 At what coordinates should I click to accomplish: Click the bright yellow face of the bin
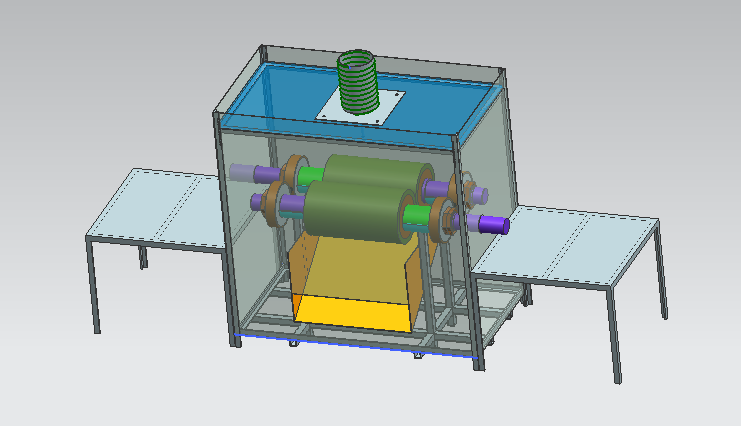pyautogui.click(x=352, y=312)
